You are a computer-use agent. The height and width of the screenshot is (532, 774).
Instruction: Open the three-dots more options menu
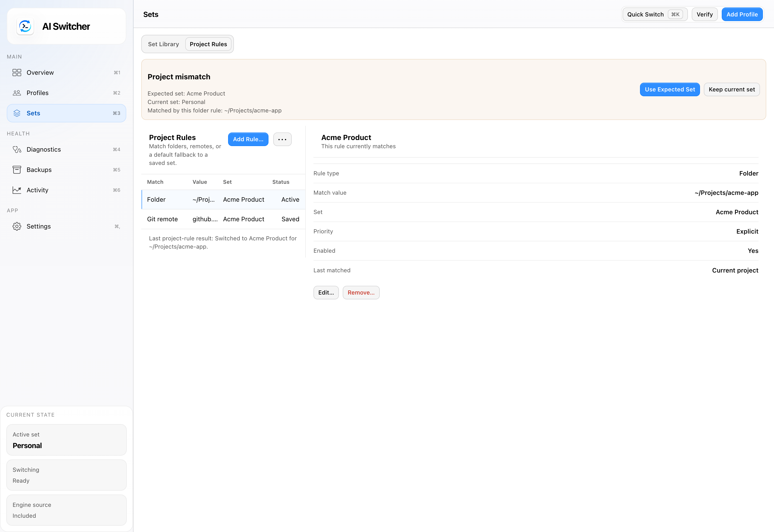pos(282,139)
